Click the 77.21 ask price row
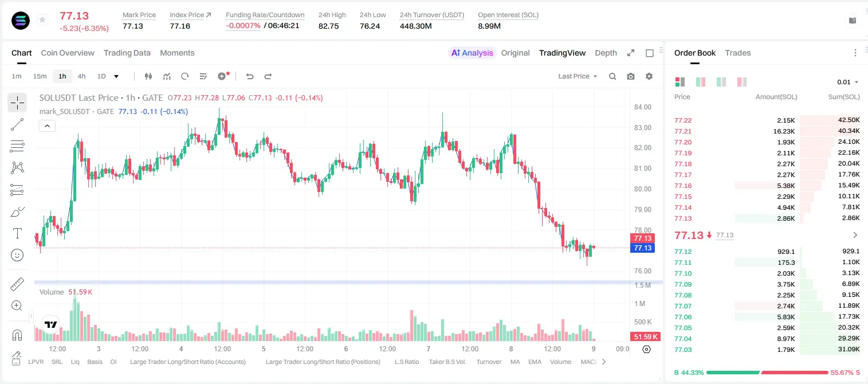 [767, 131]
